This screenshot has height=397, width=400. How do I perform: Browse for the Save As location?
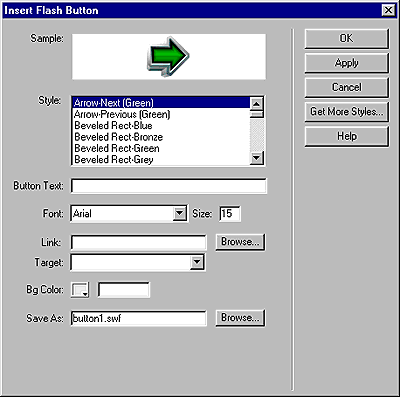click(x=240, y=318)
